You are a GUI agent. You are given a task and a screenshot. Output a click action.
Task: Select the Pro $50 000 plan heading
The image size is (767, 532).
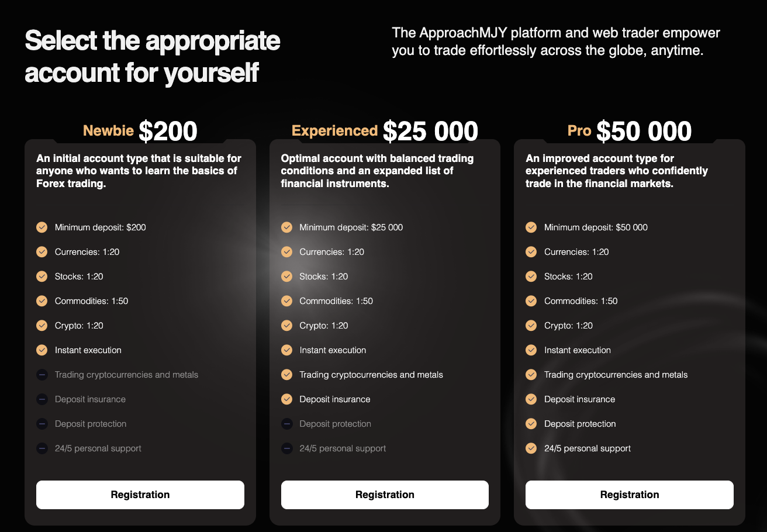629,131
